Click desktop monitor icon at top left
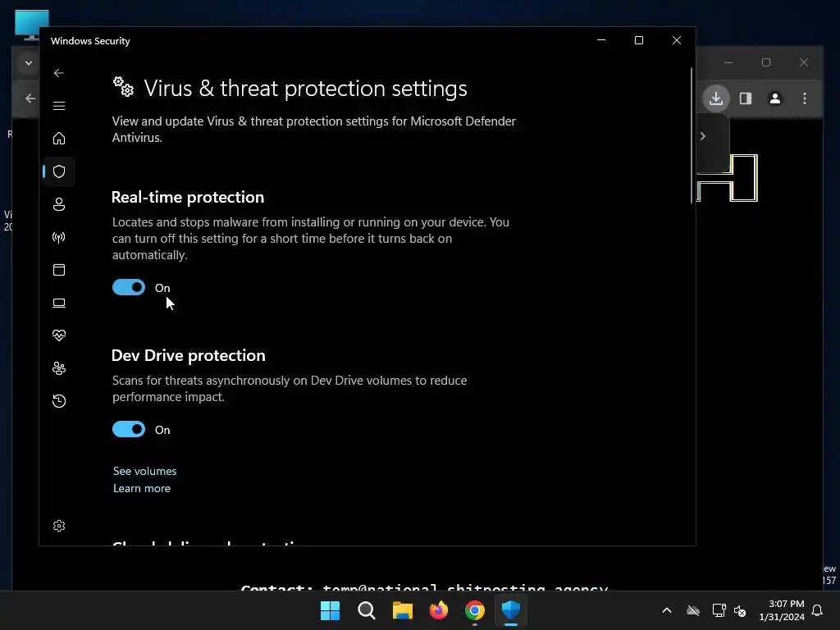 point(31,25)
